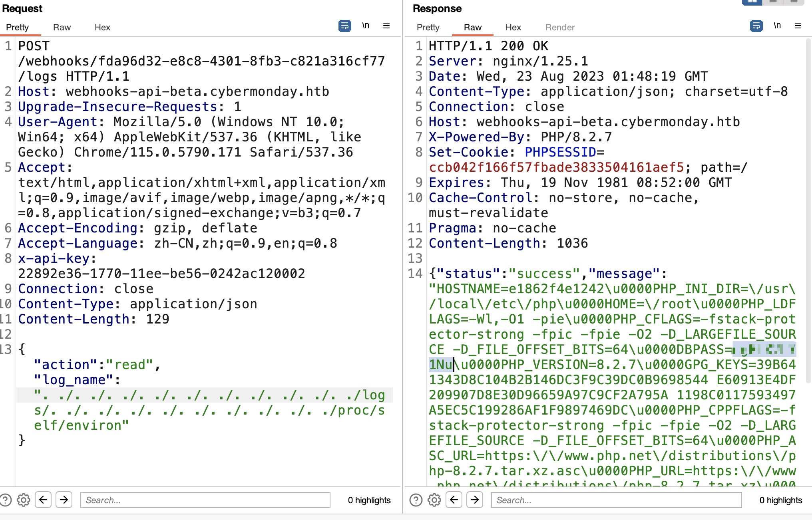Click Request search help question icon
Image resolution: width=812 pixels, height=520 pixels.
coord(6,500)
